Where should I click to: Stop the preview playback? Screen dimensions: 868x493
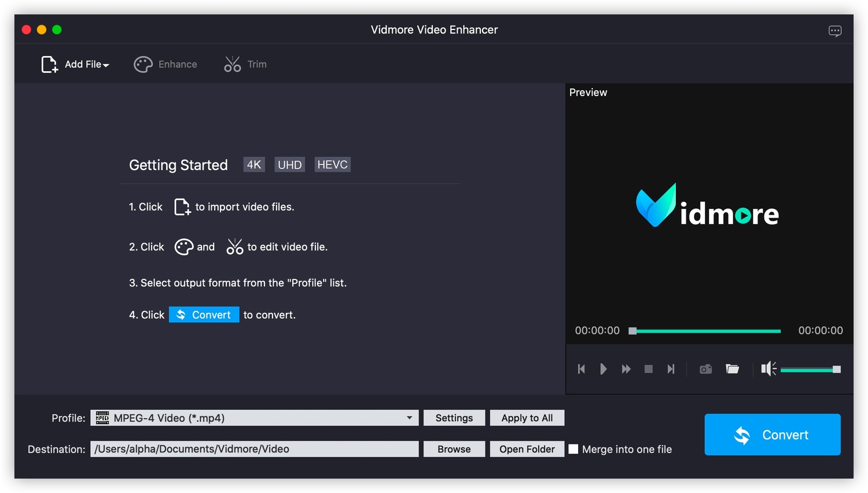click(x=649, y=369)
